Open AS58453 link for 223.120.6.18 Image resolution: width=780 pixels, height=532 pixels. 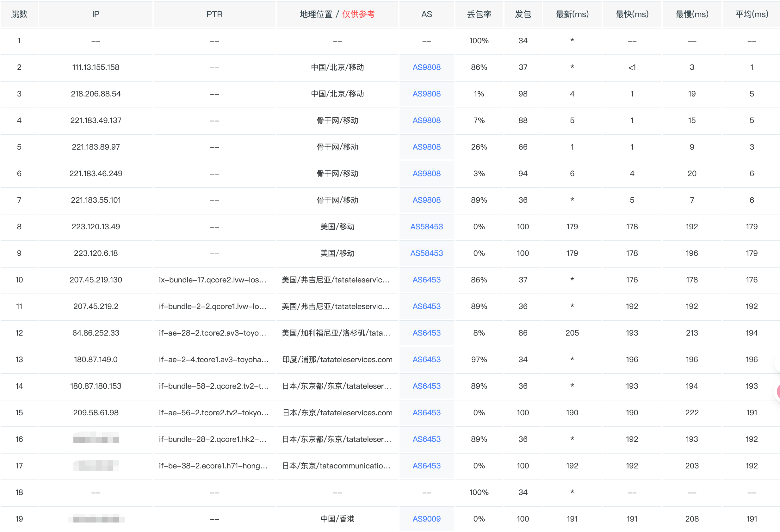(x=426, y=253)
